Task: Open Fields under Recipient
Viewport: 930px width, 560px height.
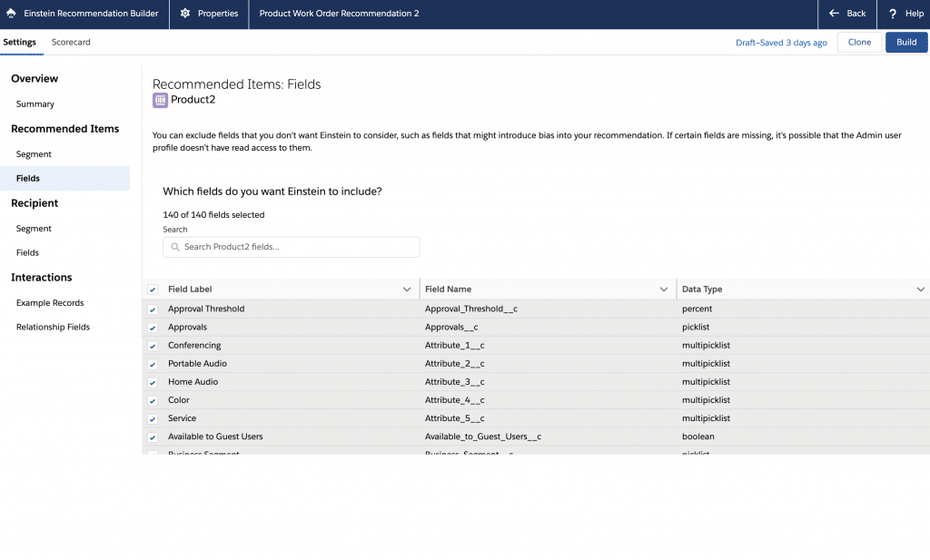Action: 27,252
